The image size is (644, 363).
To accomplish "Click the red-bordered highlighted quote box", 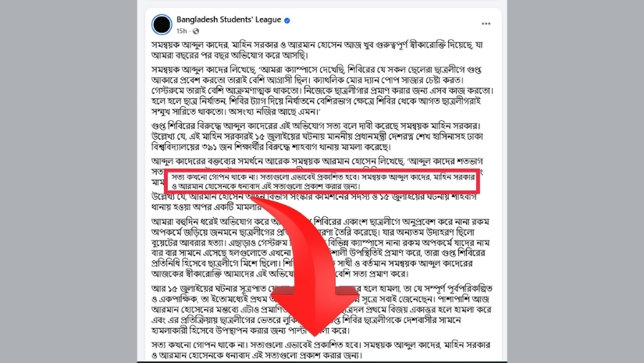I will pos(322,182).
